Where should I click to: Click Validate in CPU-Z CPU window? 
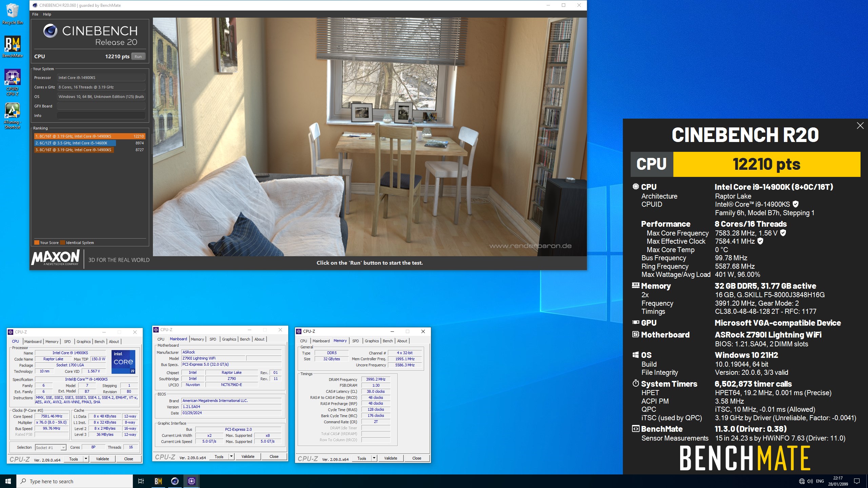point(102,459)
